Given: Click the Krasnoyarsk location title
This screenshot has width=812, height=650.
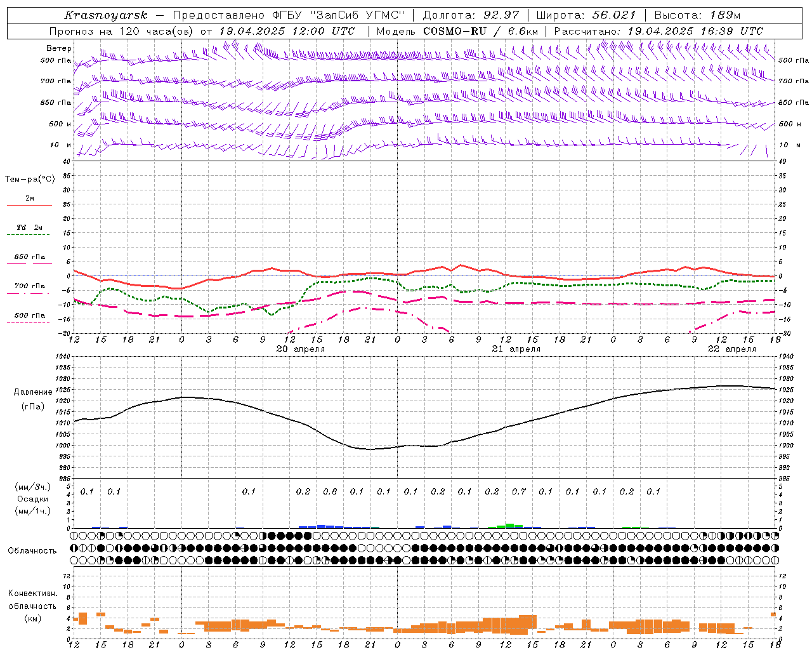Looking at the screenshot, I should click(106, 15).
